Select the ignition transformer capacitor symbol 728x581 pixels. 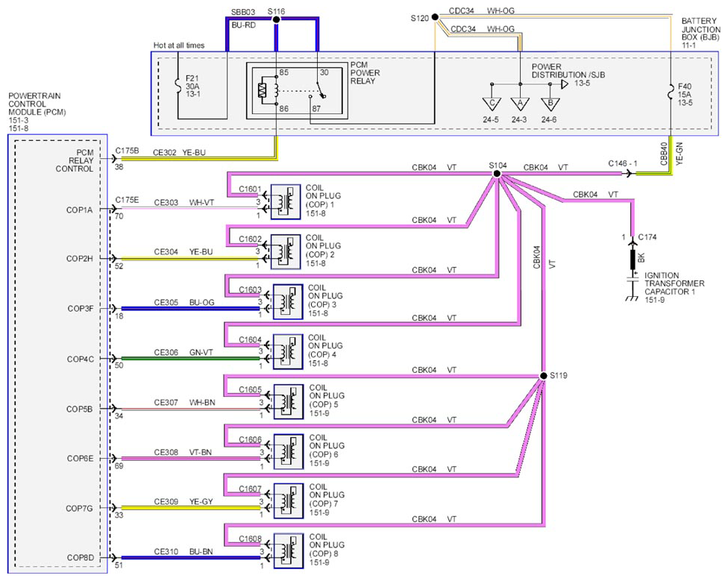coord(633,280)
